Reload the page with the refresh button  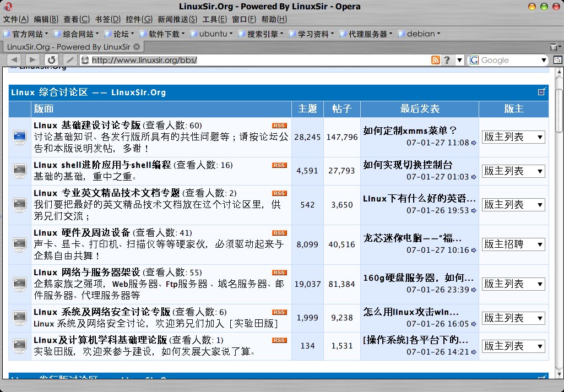(51, 59)
